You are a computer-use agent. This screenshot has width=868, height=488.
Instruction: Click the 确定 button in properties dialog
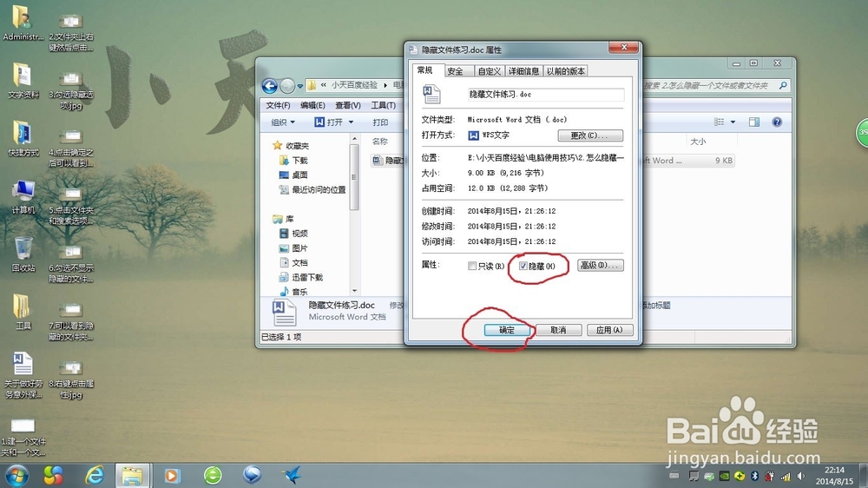coord(507,330)
